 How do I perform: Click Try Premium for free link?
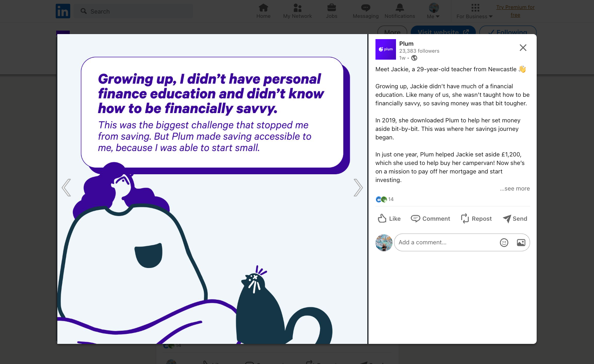pos(515,11)
